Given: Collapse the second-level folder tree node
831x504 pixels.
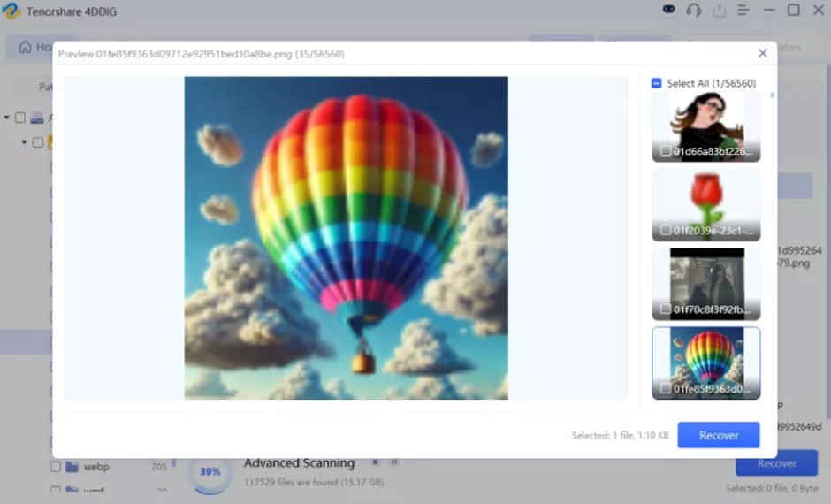Looking at the screenshot, I should (x=25, y=142).
